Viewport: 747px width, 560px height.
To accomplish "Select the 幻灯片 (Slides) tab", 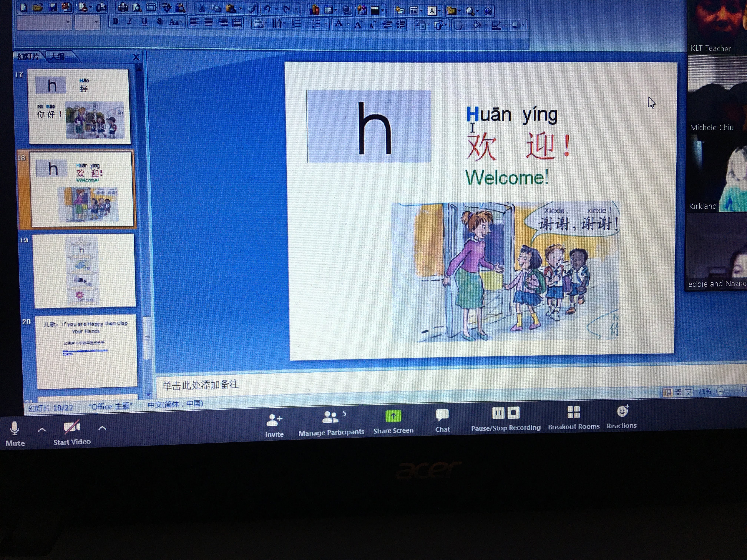I will [x=28, y=56].
